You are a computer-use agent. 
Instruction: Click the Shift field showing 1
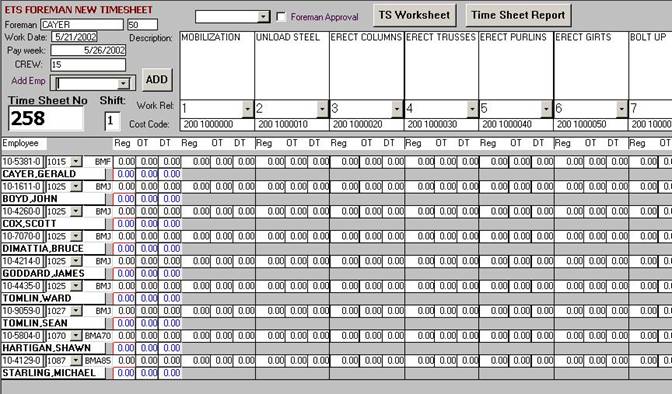[x=112, y=121]
